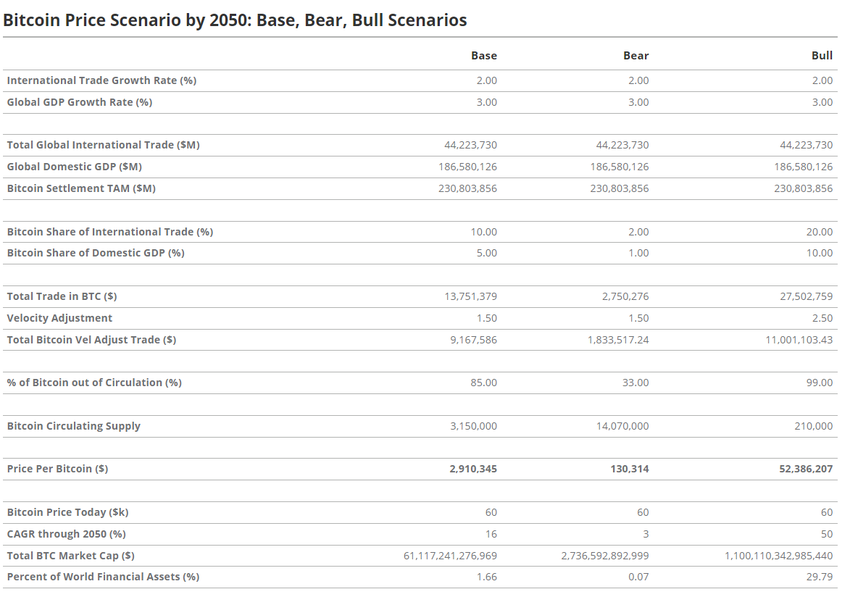Screen dimensions: 850x597
Task: Select the Bear circulating supply value 14,070,000
Action: tap(622, 426)
